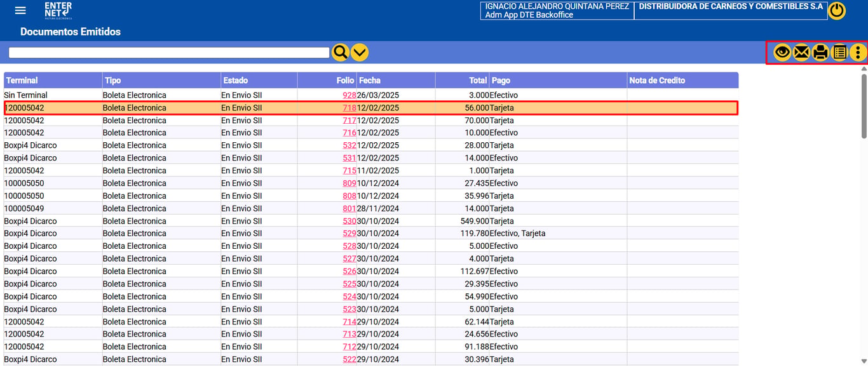The image size is (868, 391).
Task: Click the scrollbar up arrow
Action: click(x=864, y=68)
